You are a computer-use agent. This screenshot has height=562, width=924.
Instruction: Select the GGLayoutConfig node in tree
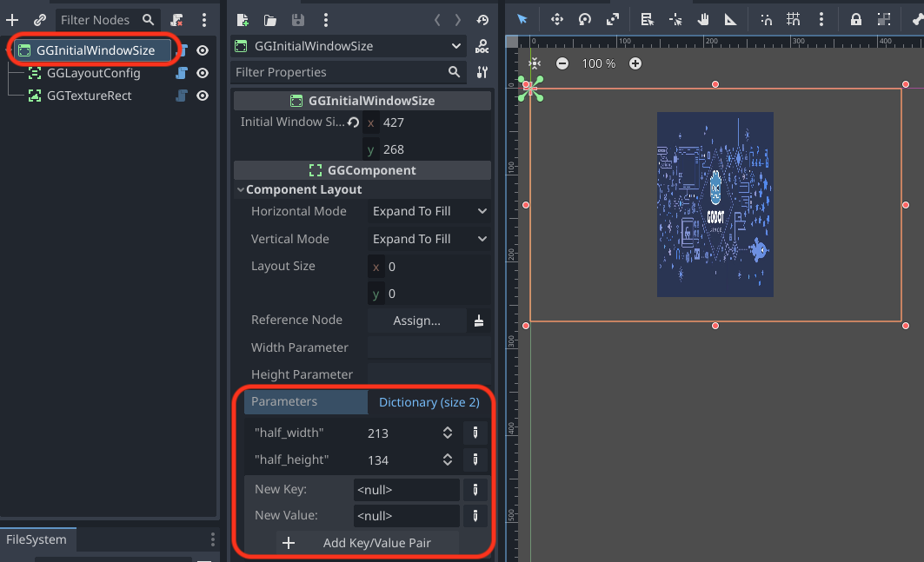[93, 73]
